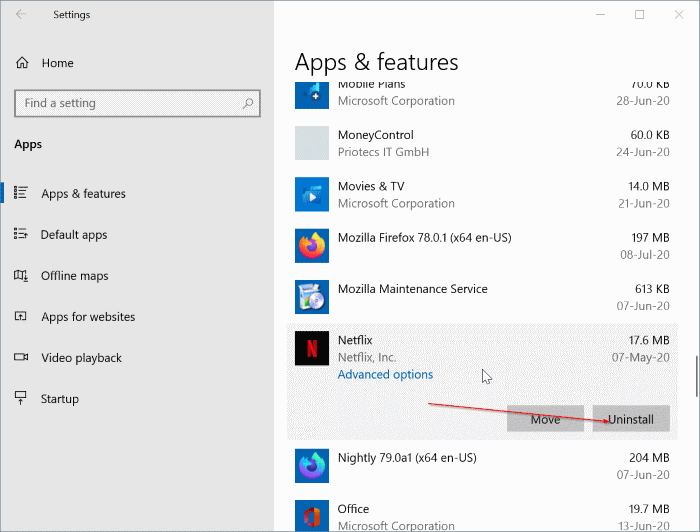Click the Apps for websites sidebar icon
This screenshot has width=700, height=532.
click(x=21, y=316)
